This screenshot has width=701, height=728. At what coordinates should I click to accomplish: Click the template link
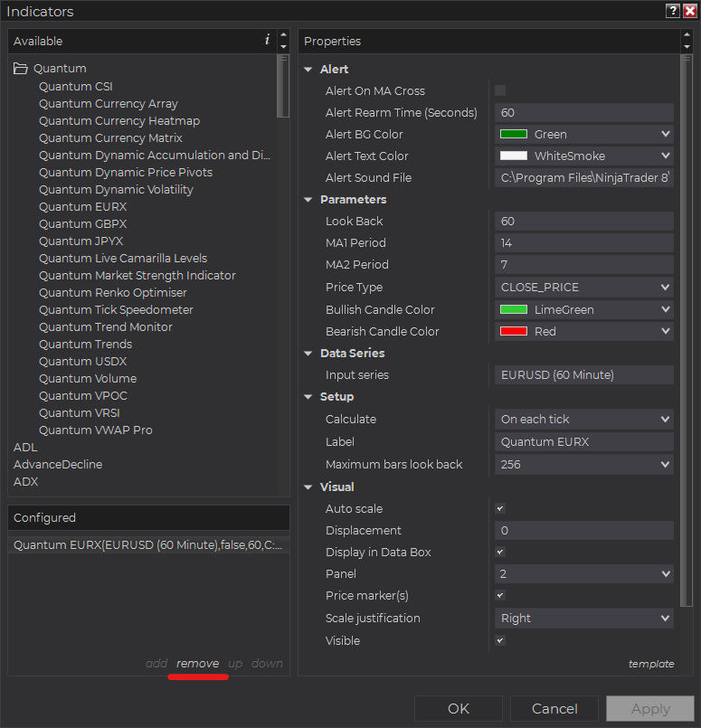click(x=651, y=664)
